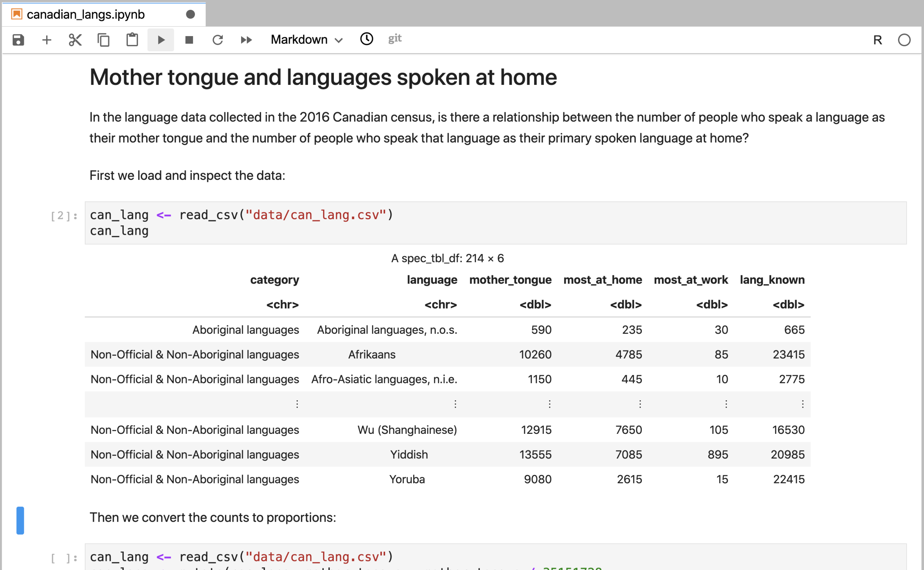Click the Save notebook icon
924x570 pixels.
pos(18,40)
